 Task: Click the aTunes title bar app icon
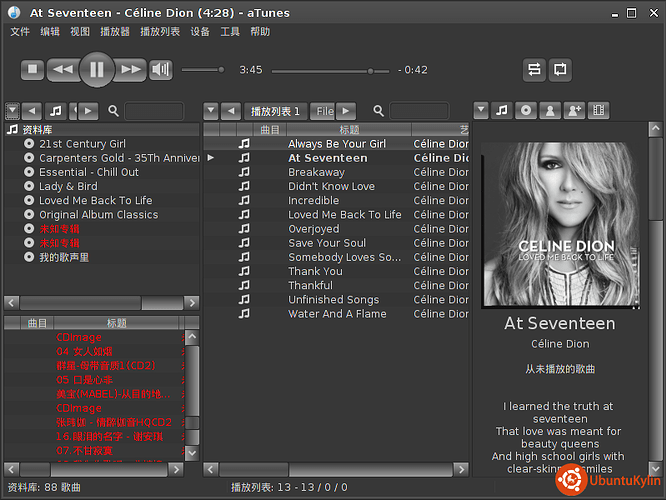tap(14, 13)
